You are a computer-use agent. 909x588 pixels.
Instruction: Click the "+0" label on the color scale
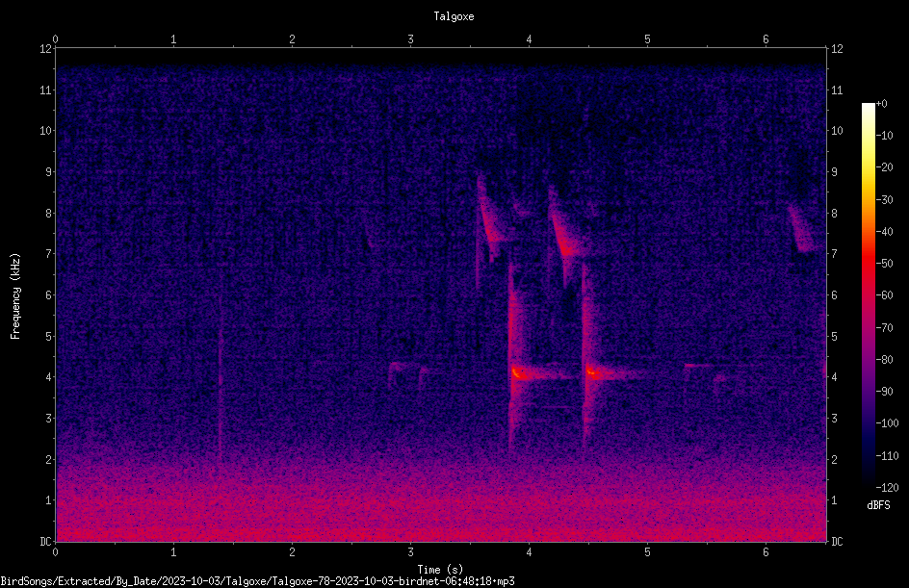click(881, 104)
